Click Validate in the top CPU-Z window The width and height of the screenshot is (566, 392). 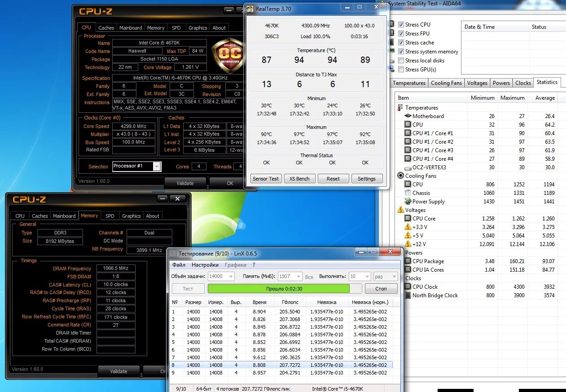click(185, 183)
